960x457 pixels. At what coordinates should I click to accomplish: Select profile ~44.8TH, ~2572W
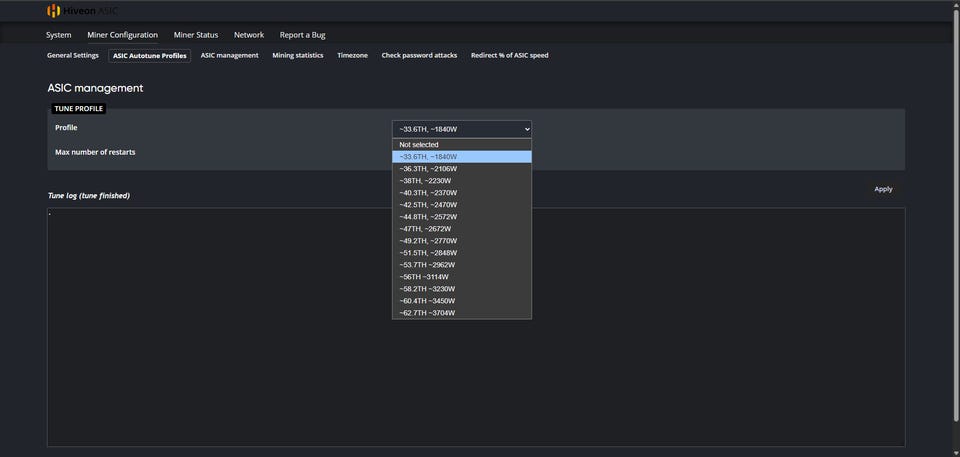click(462, 217)
